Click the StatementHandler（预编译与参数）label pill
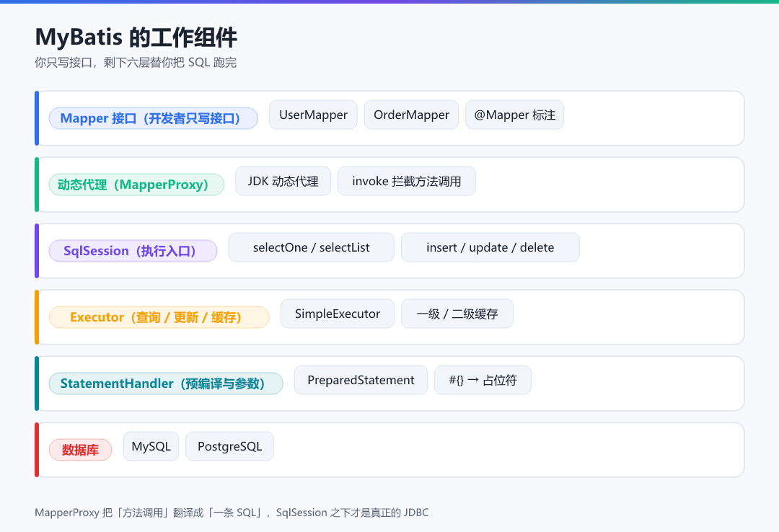The image size is (779, 532). [166, 384]
